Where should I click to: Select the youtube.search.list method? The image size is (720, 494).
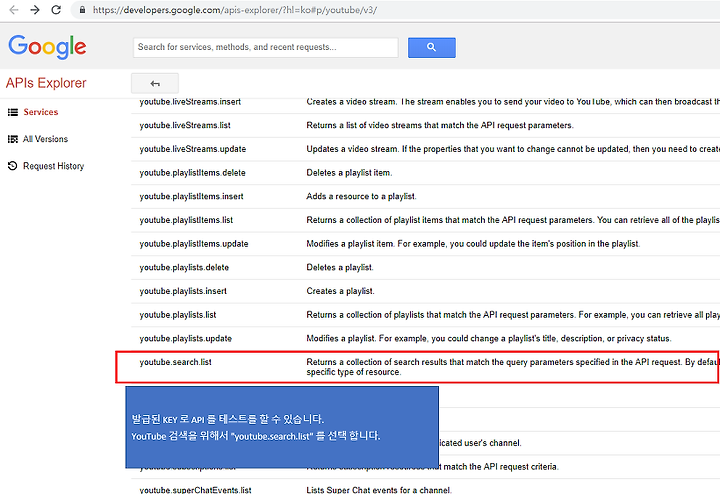click(175, 362)
